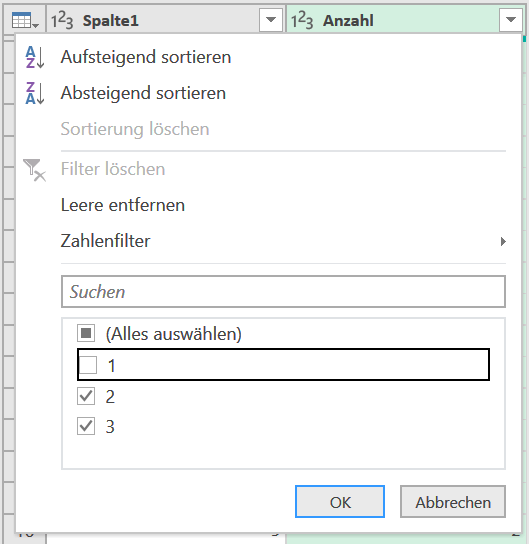Expand the Zahlenfilter submenu arrow

tap(503, 241)
